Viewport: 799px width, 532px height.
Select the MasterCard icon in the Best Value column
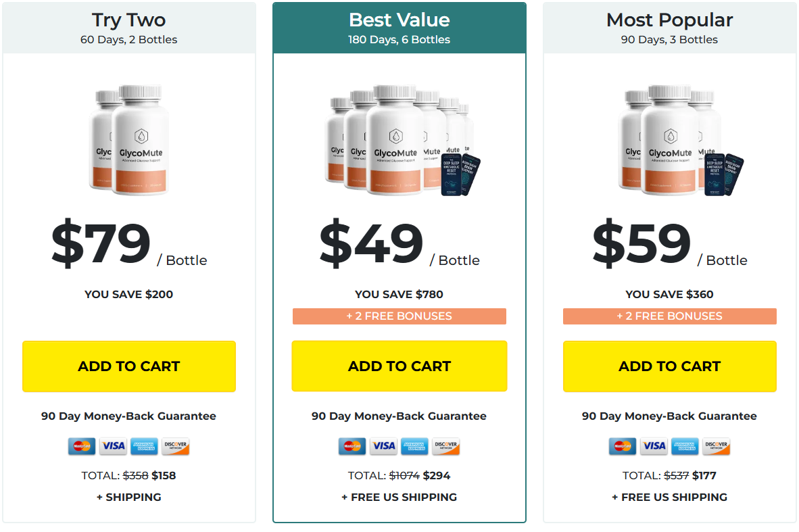click(x=354, y=446)
